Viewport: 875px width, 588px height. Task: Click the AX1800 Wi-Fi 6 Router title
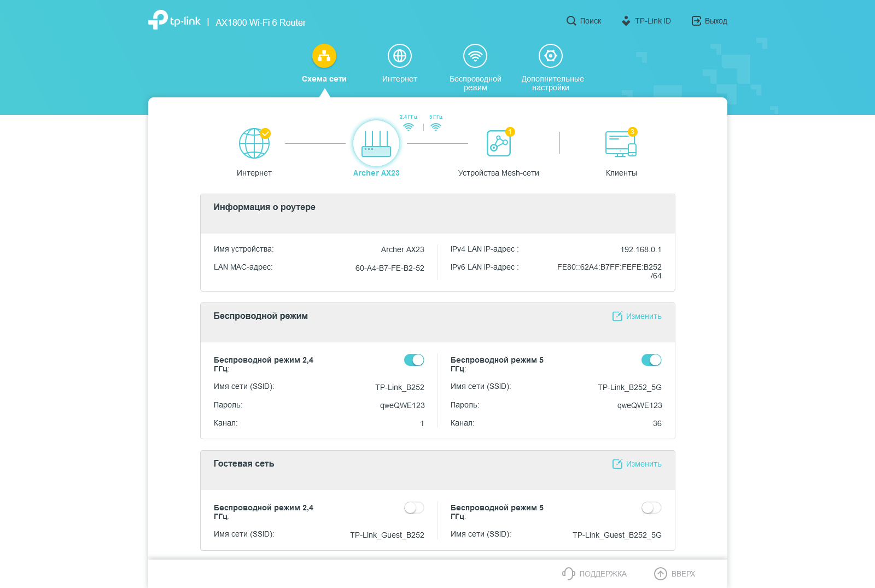(261, 22)
